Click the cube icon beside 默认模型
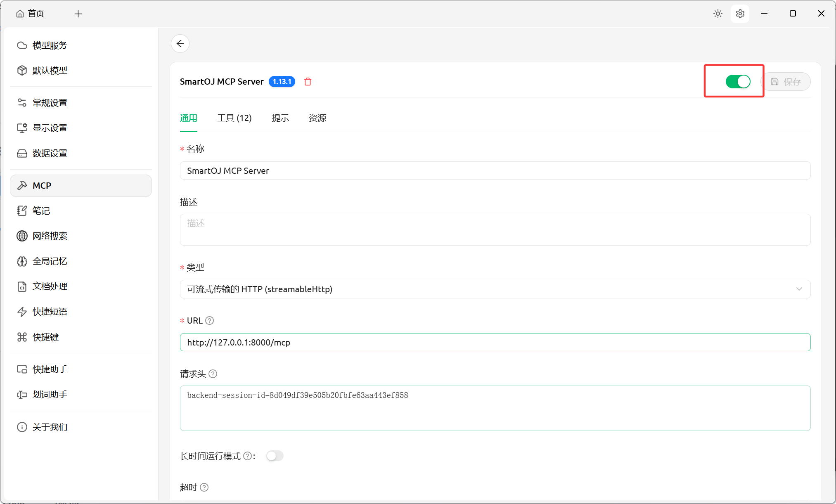 [x=22, y=71]
